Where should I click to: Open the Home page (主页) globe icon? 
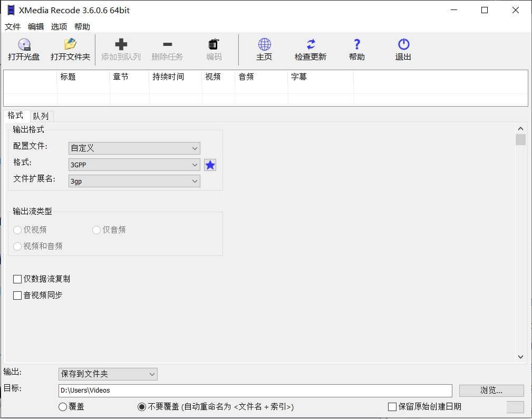[264, 44]
